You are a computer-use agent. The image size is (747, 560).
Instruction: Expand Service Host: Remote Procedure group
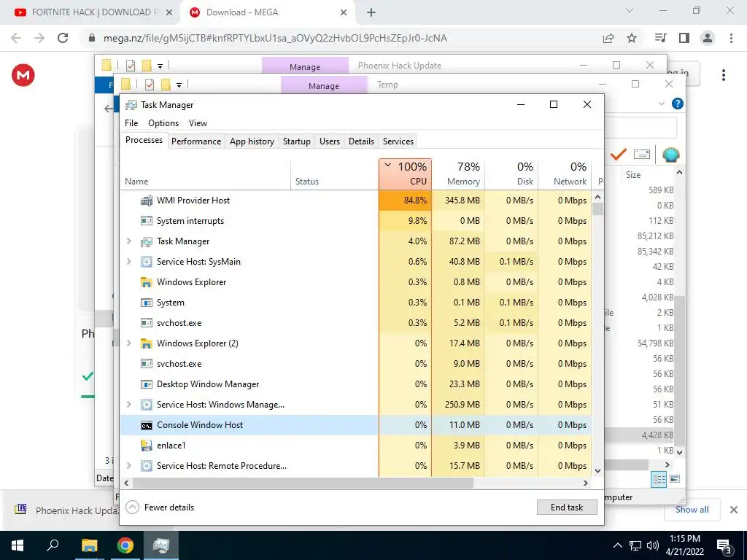128,466
